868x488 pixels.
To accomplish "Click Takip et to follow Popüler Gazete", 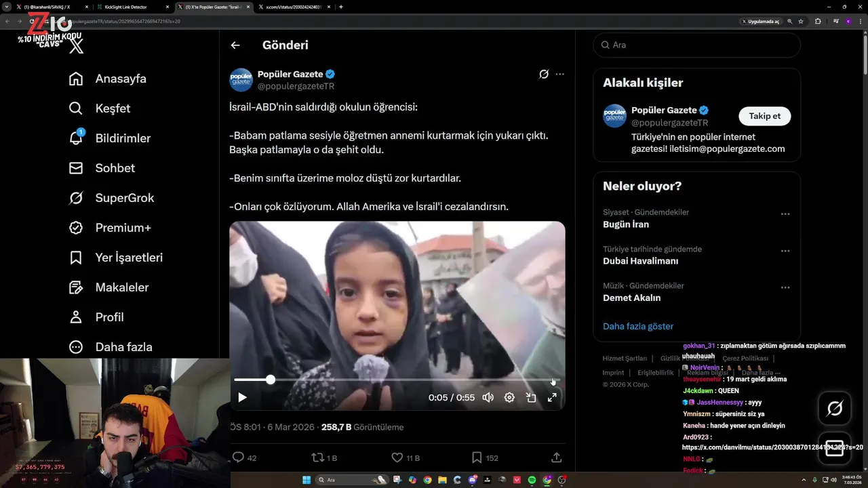I will pos(764,116).
